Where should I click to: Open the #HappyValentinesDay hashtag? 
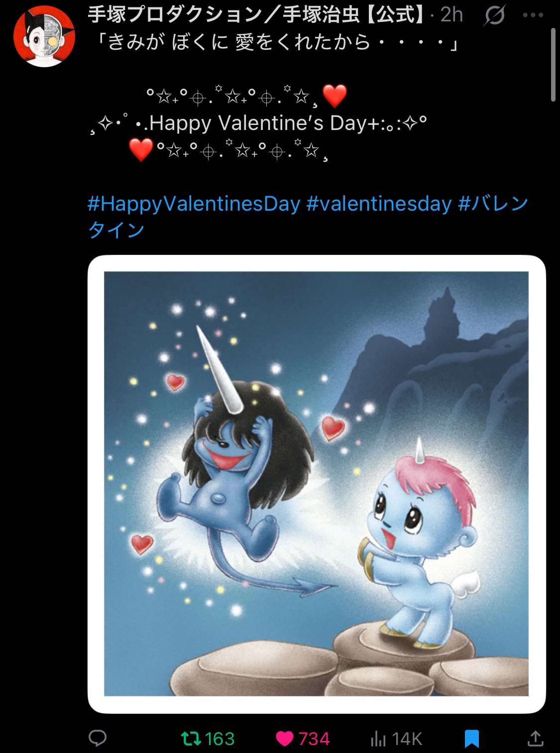194,204
